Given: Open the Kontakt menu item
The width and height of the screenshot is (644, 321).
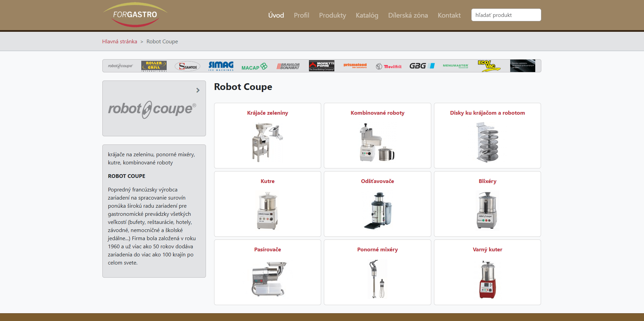Looking at the screenshot, I should (x=449, y=15).
